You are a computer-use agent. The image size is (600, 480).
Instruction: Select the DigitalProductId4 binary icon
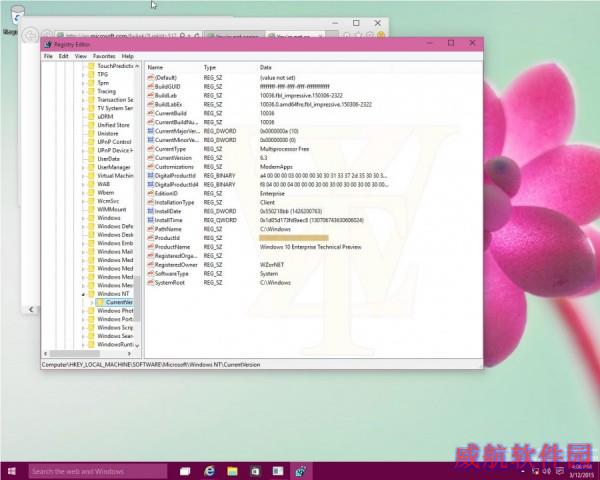click(150, 184)
